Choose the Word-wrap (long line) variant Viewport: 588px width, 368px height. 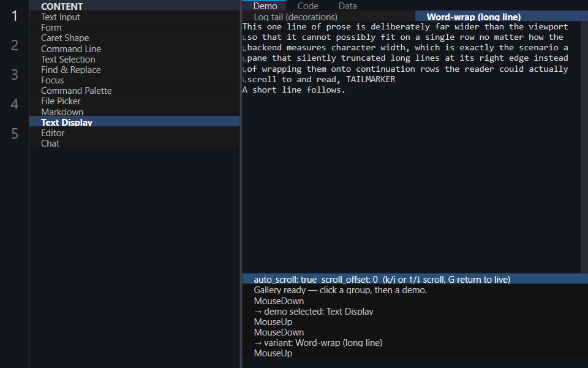pos(502,17)
